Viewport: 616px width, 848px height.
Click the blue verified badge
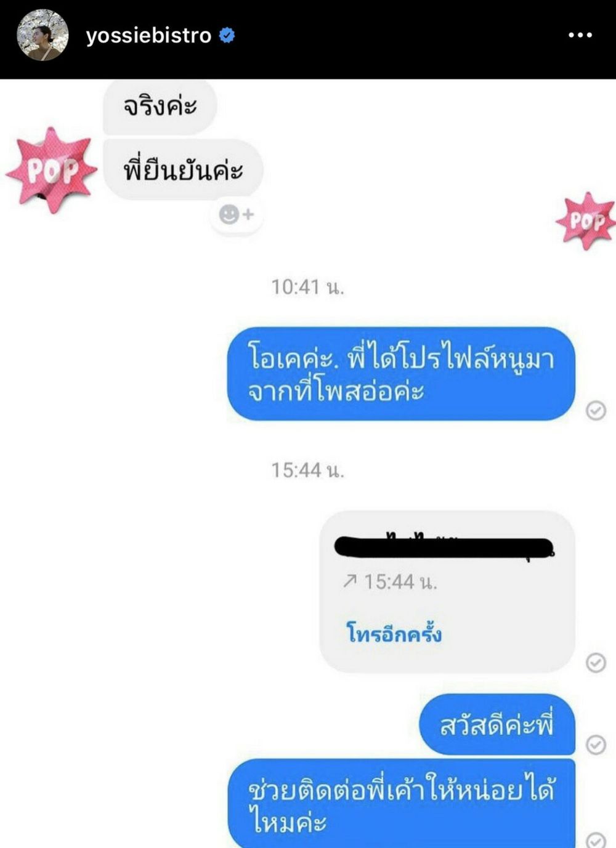click(227, 36)
